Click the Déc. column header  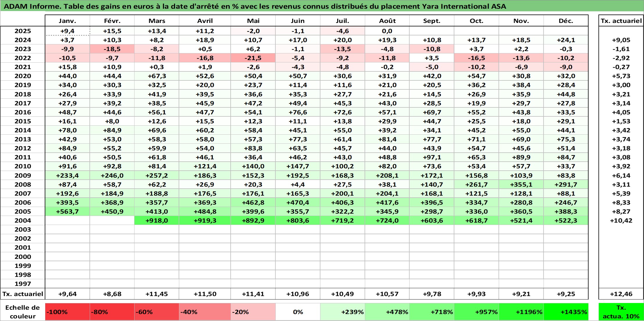click(566, 21)
